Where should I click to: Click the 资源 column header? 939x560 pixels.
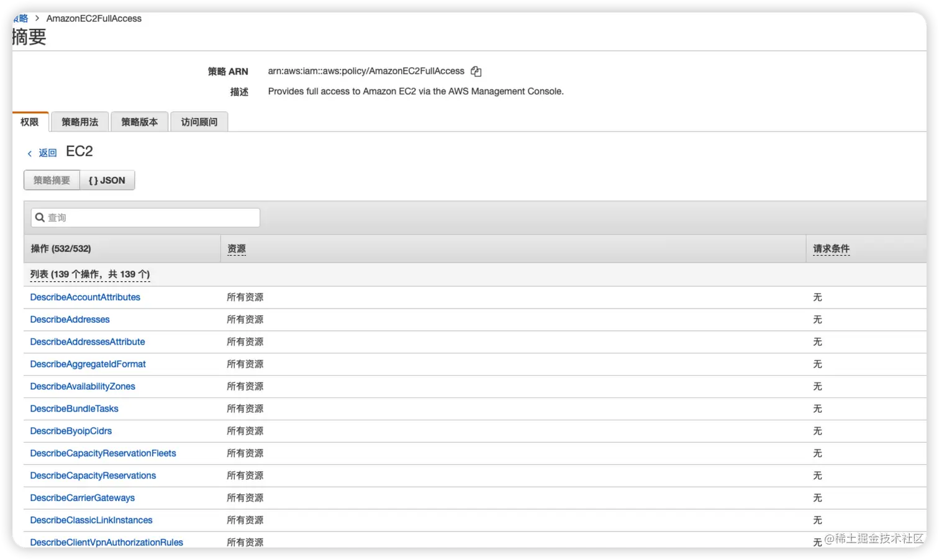click(x=237, y=248)
